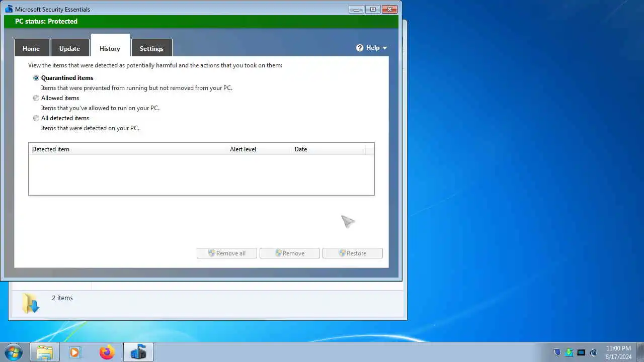Sort by Date column header
This screenshot has width=644, height=362.
pyautogui.click(x=328, y=149)
